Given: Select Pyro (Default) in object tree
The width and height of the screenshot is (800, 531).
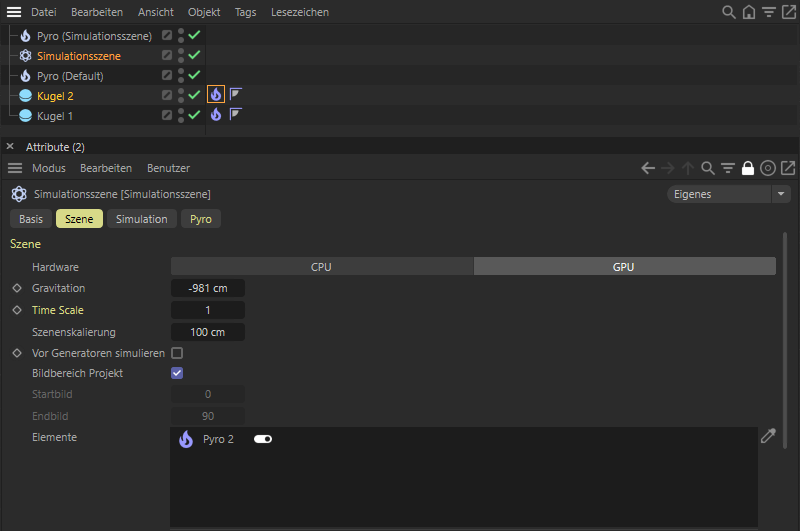Looking at the screenshot, I should tap(70, 76).
